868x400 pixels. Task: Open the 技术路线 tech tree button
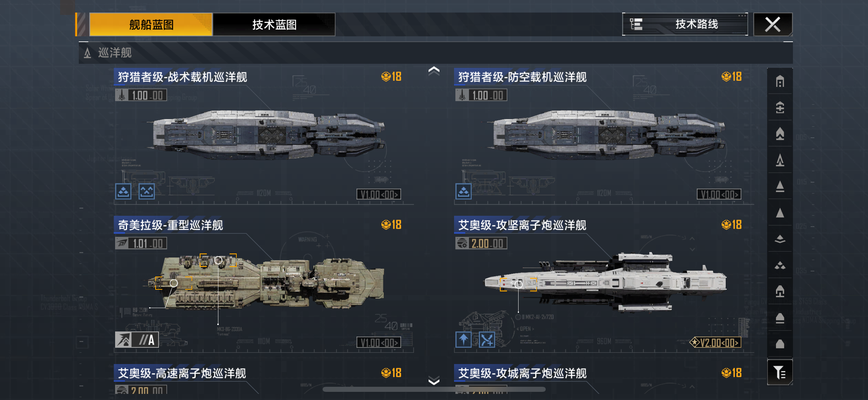pos(685,24)
